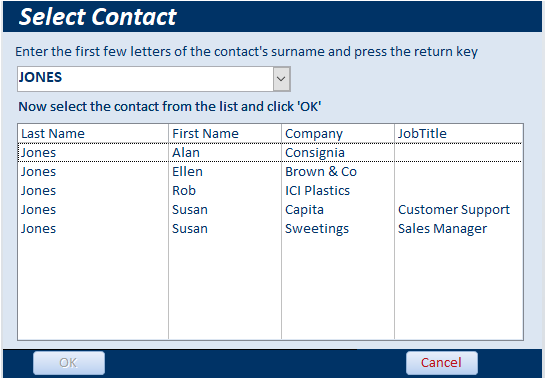
Task: Click the empty area below contact list rows
Action: click(x=270, y=288)
